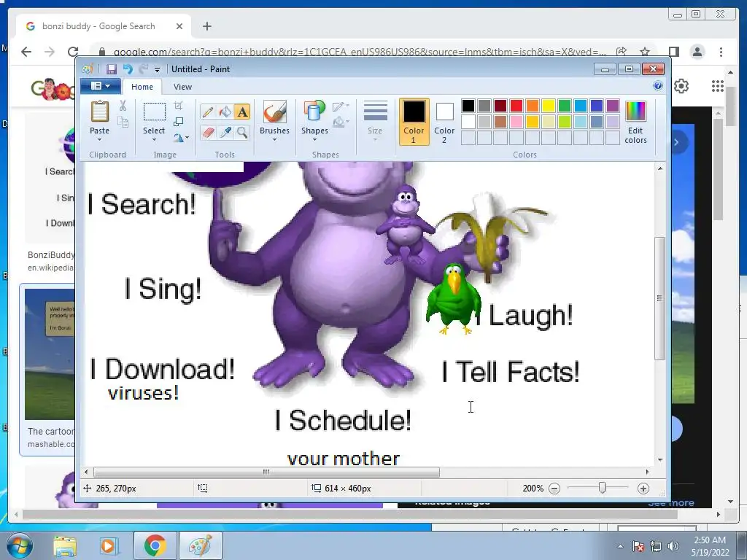
Task: Click the Chrome share page button
Action: click(x=622, y=52)
